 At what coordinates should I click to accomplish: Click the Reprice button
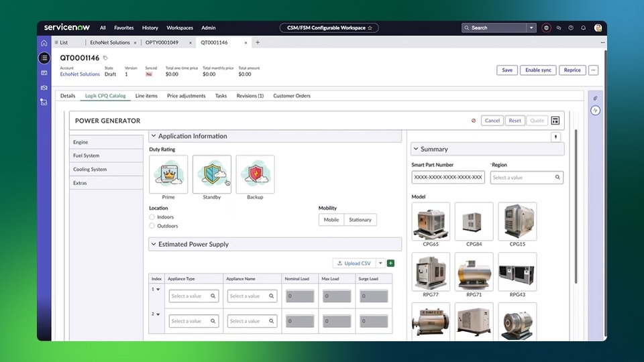572,70
